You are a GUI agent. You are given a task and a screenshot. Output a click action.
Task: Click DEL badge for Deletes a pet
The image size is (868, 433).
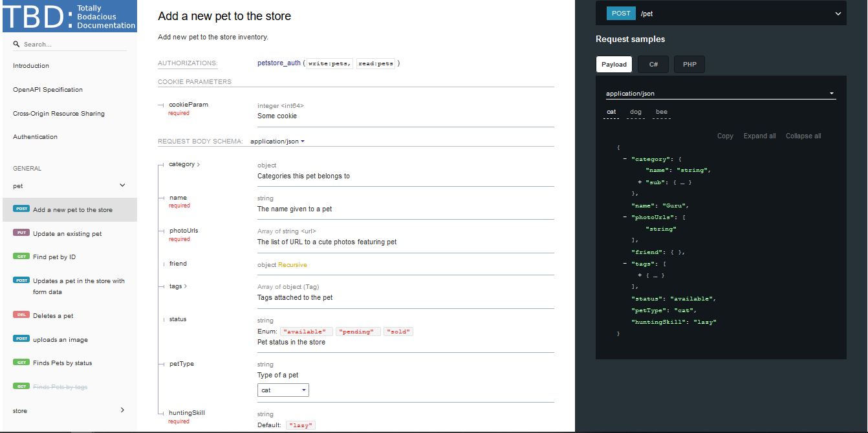21,315
